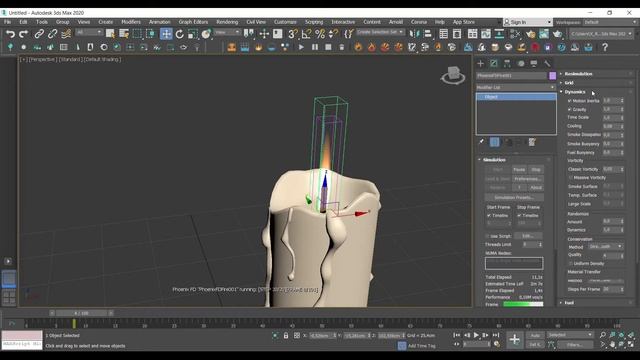This screenshot has width=640, height=360.
Task: Open the Utilities command panel tab
Action: 547,63
